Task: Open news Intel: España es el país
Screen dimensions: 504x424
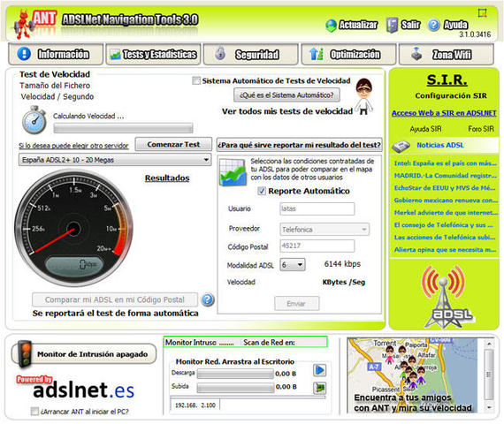Action: [445, 163]
